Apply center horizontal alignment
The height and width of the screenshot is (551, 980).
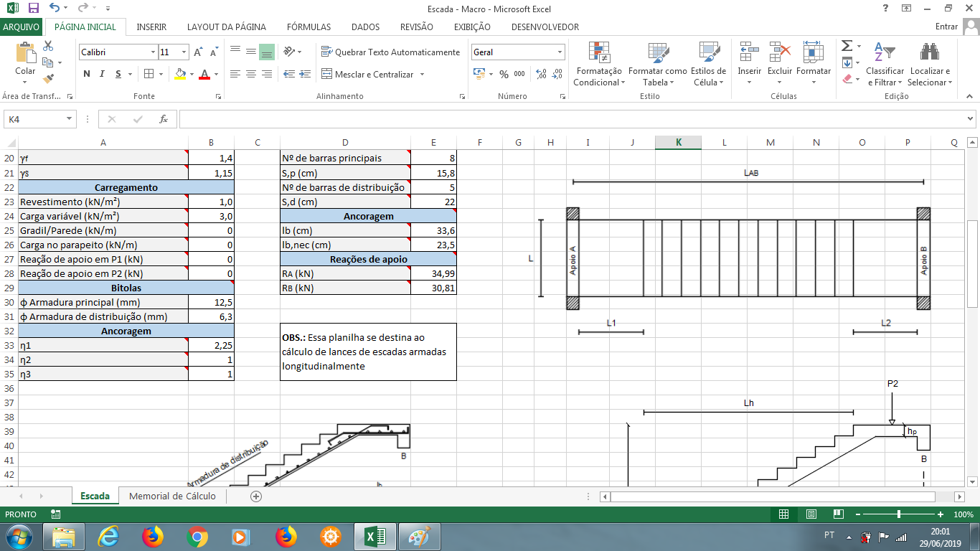click(x=250, y=74)
